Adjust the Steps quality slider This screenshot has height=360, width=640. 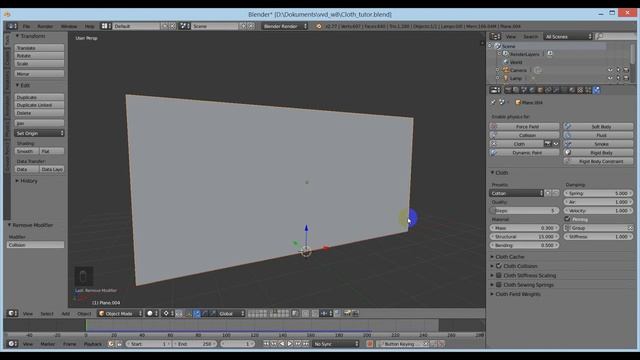point(524,211)
